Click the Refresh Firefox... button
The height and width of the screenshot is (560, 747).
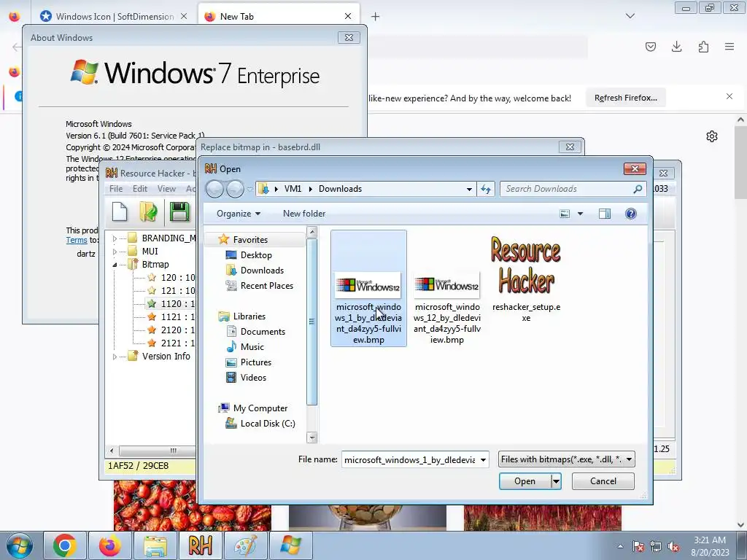click(x=625, y=98)
